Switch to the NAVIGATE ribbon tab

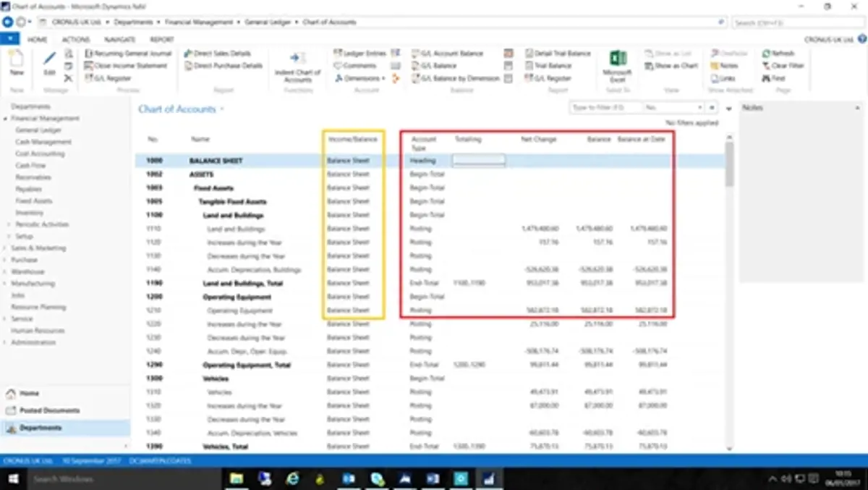click(119, 40)
